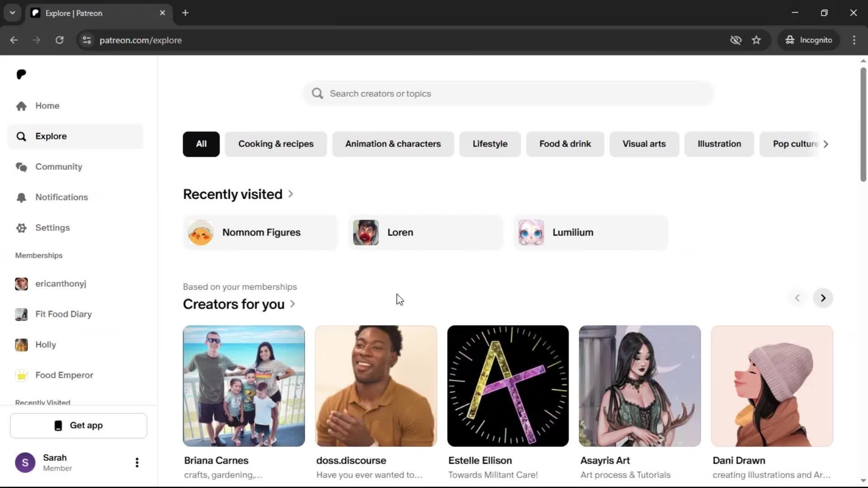The width and height of the screenshot is (868, 488).
Task: Open Nomnom Figures recent creator
Action: click(x=260, y=233)
